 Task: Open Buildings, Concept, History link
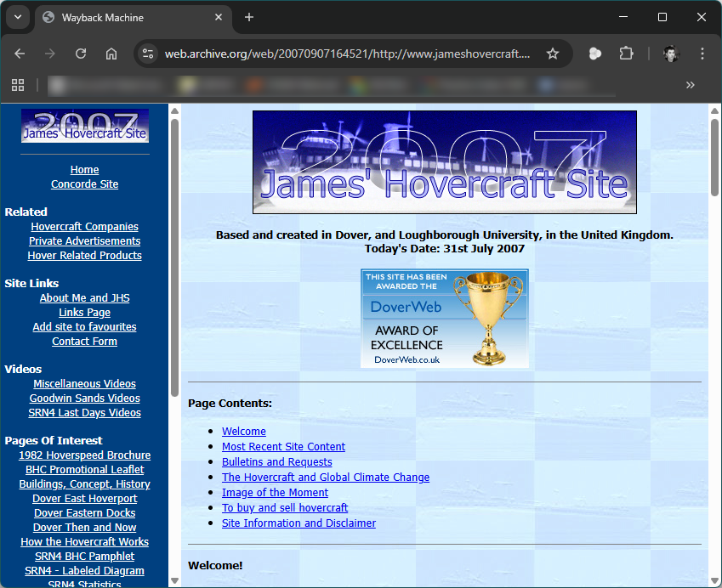click(x=85, y=484)
